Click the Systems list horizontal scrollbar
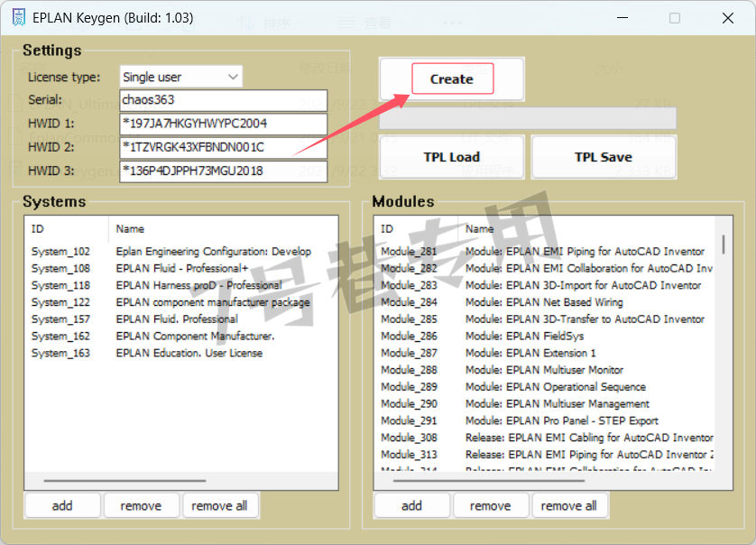This screenshot has height=545, width=756. pyautogui.click(x=124, y=481)
